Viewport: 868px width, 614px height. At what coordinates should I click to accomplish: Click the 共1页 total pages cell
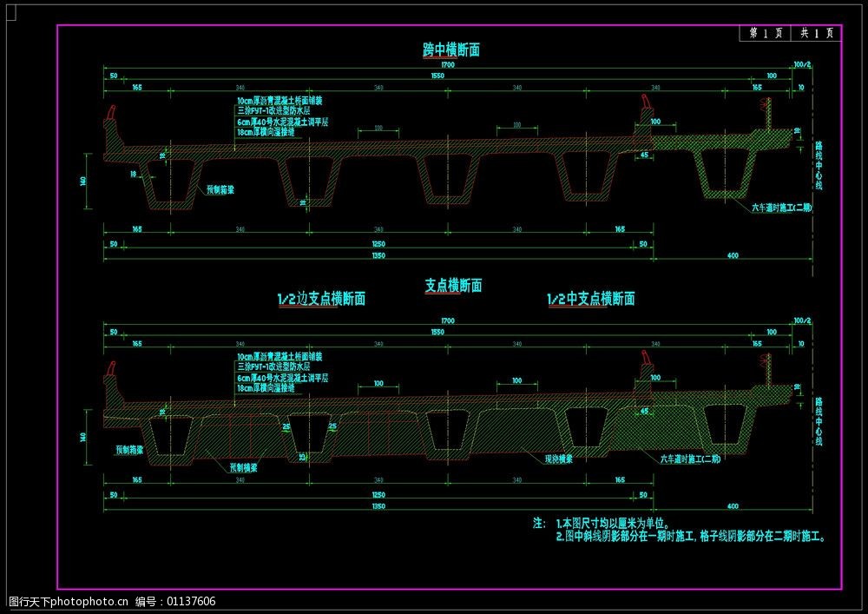tap(816, 33)
